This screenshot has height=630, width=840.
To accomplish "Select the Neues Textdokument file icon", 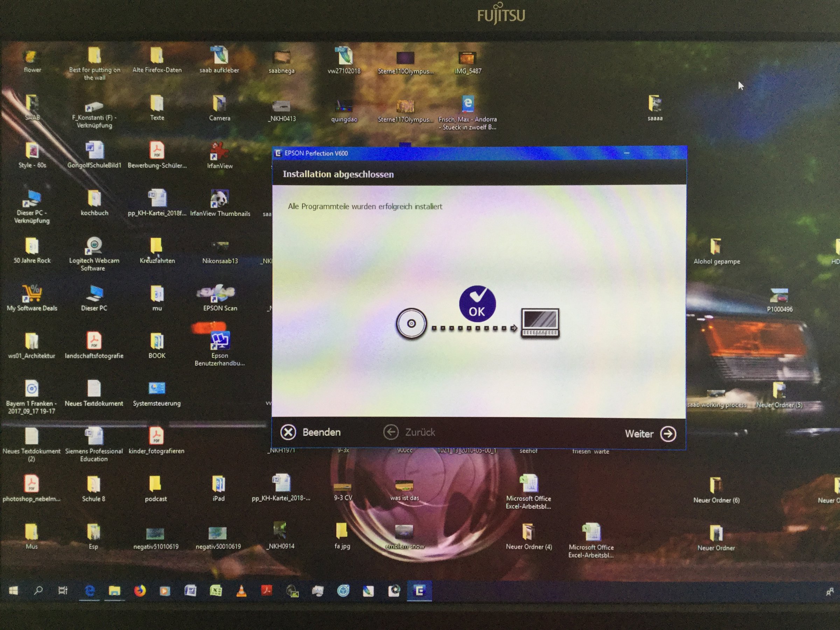I will point(94,393).
